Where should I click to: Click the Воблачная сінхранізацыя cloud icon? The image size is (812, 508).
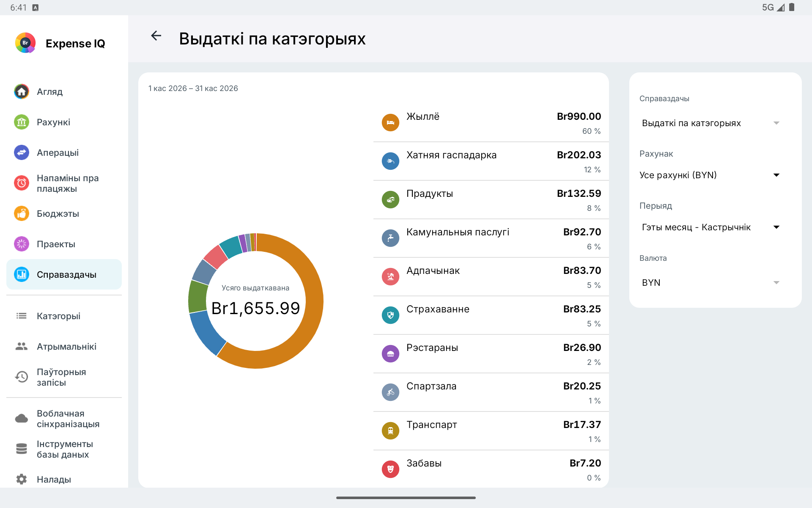coord(22,418)
